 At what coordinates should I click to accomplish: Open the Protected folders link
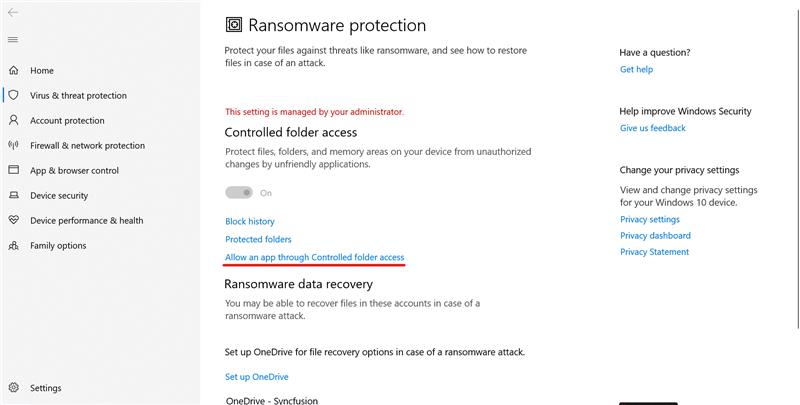258,240
